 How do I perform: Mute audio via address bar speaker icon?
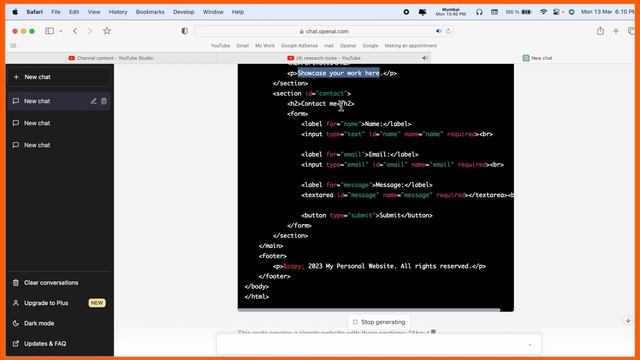439,31
